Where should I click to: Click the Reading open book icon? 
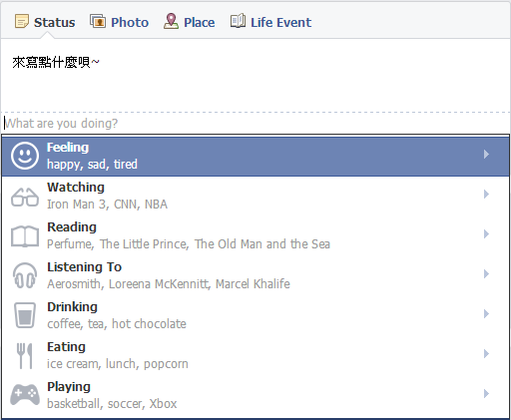[x=25, y=236]
